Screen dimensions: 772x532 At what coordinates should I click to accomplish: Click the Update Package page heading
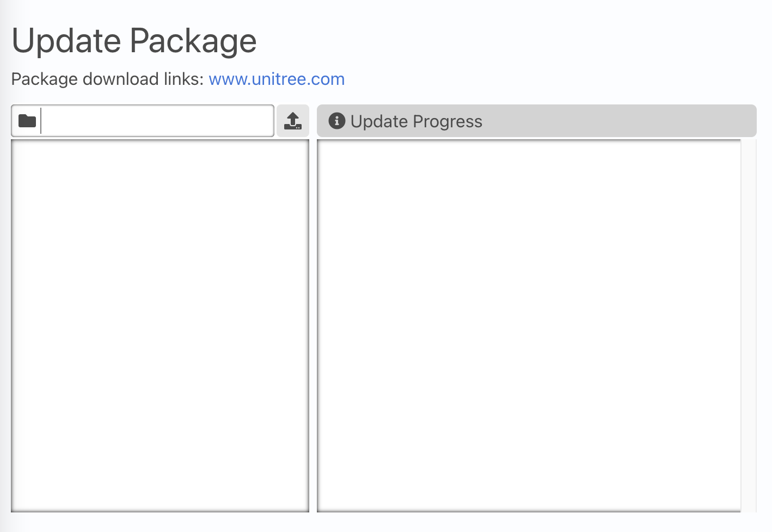click(x=134, y=41)
